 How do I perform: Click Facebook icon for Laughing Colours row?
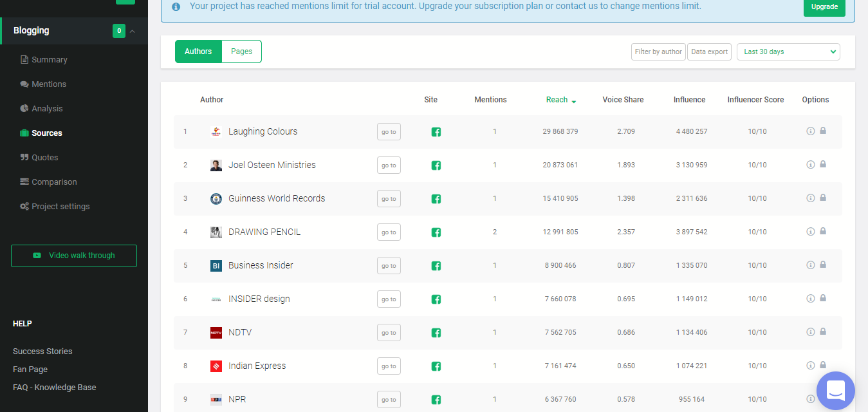click(436, 132)
